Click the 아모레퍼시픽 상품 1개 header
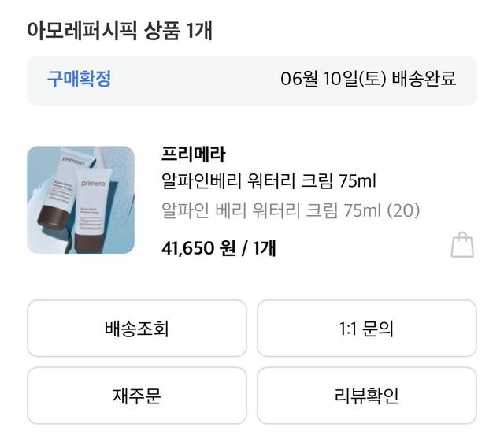Image resolution: width=504 pixels, height=446 pixels. coord(120,32)
